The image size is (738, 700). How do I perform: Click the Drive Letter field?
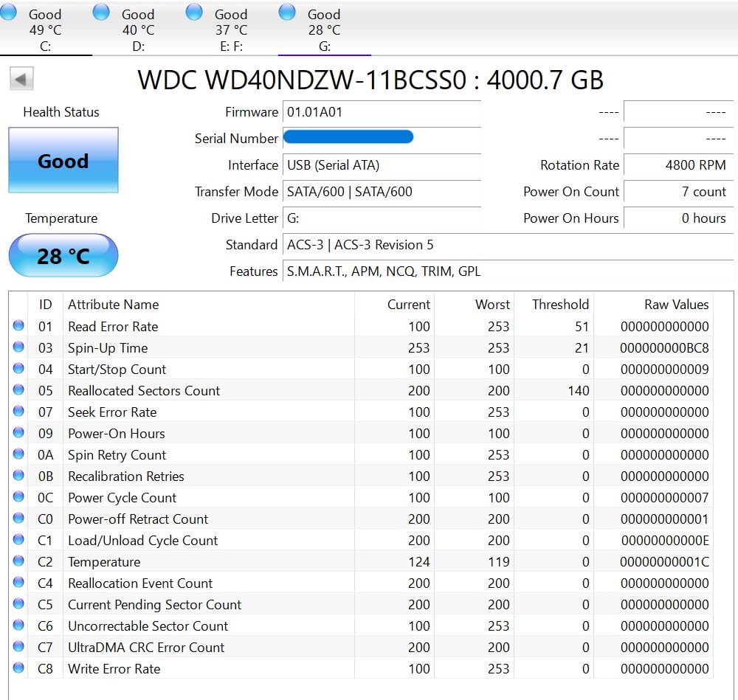(382, 218)
